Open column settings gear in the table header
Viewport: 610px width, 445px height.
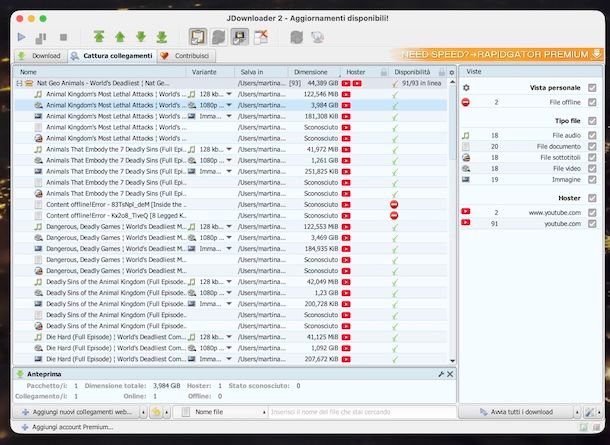pos(452,72)
